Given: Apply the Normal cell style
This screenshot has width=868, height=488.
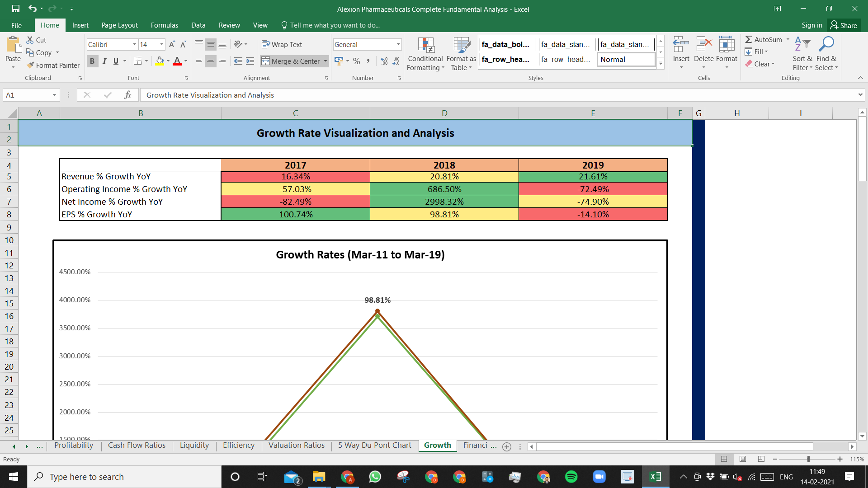Looking at the screenshot, I should (626, 59).
